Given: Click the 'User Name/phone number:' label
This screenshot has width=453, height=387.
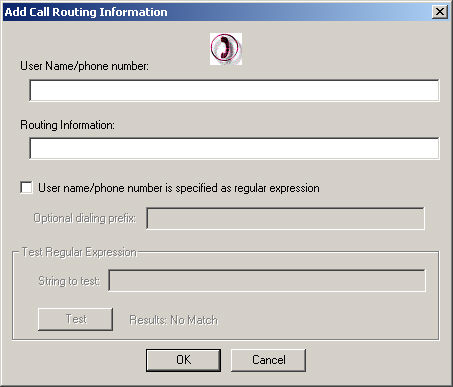Looking at the screenshot, I should click(x=84, y=66).
